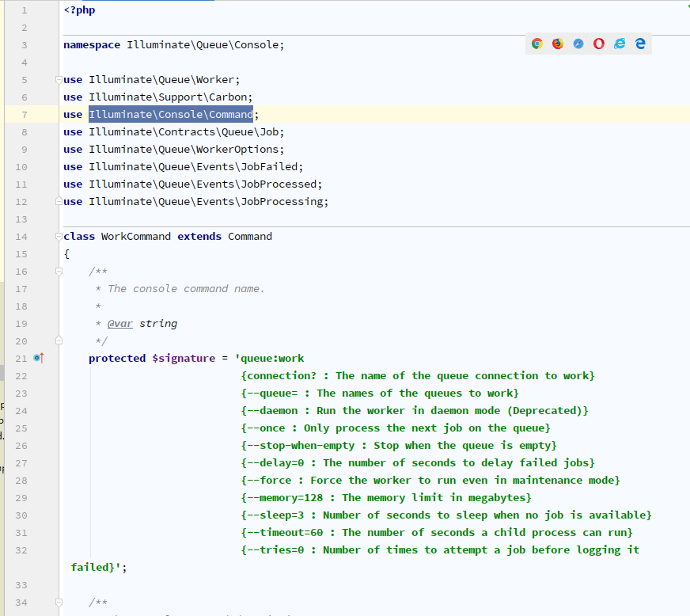
Task: Click the comment 'The console command name.'
Action: tap(186, 289)
